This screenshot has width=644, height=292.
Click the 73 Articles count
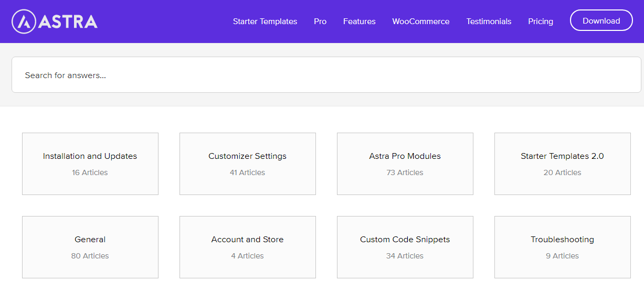click(405, 172)
